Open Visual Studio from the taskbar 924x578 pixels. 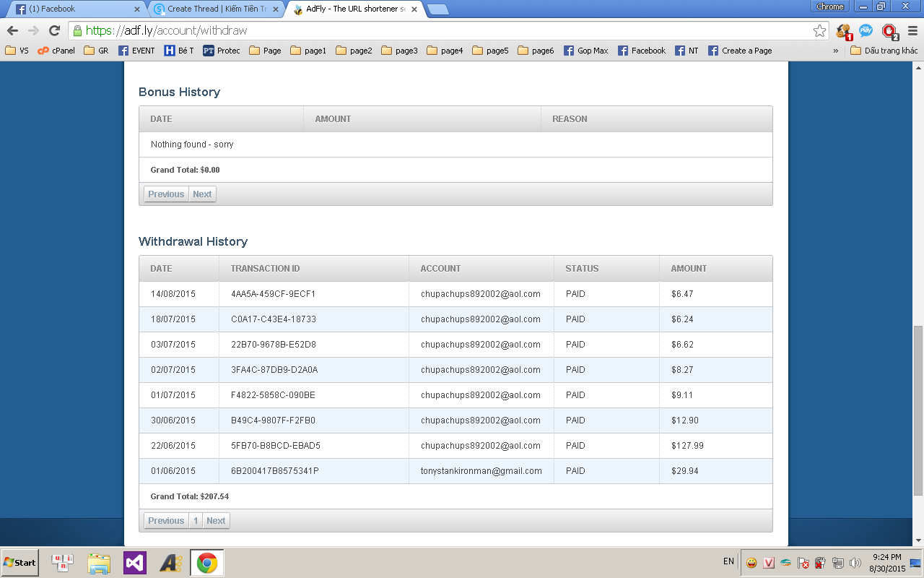(x=135, y=563)
